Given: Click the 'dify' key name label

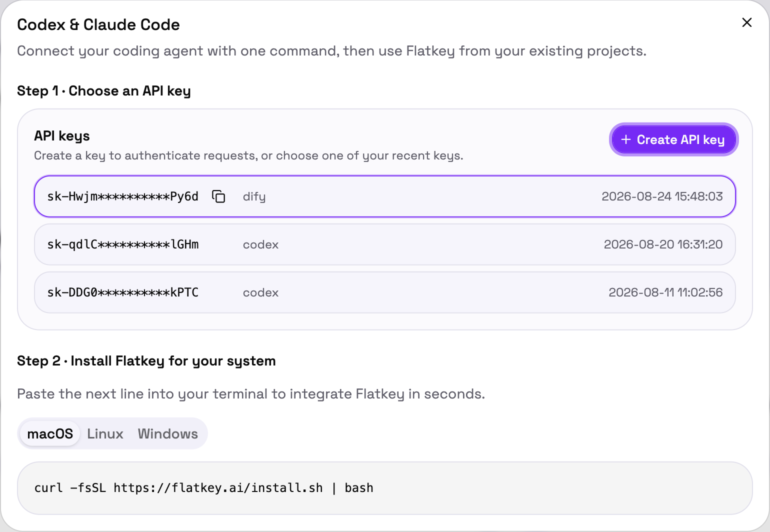Looking at the screenshot, I should [x=254, y=197].
